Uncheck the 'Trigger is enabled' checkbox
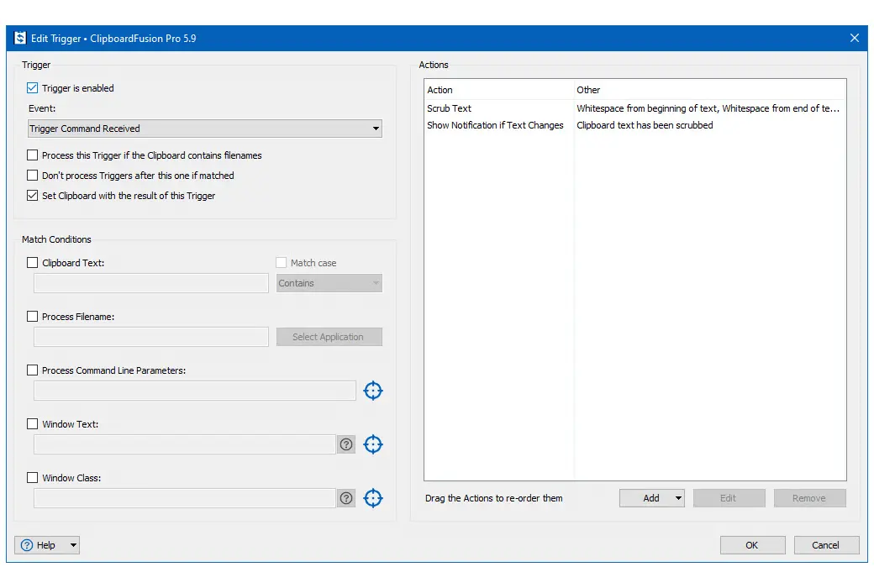874x588 pixels. pos(32,87)
